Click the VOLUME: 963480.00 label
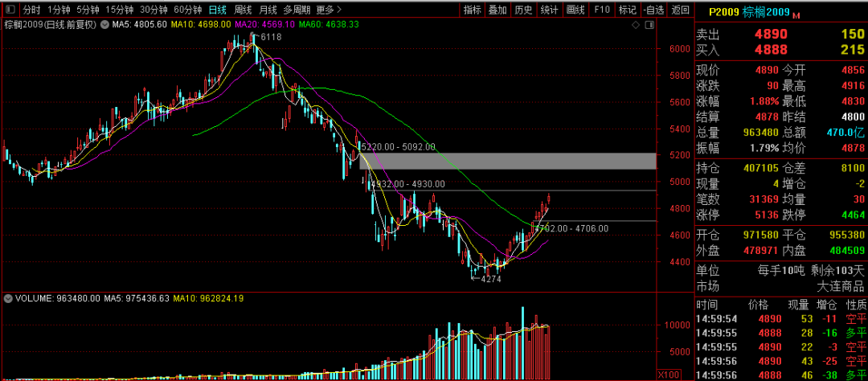868x381 pixels. click(58, 298)
